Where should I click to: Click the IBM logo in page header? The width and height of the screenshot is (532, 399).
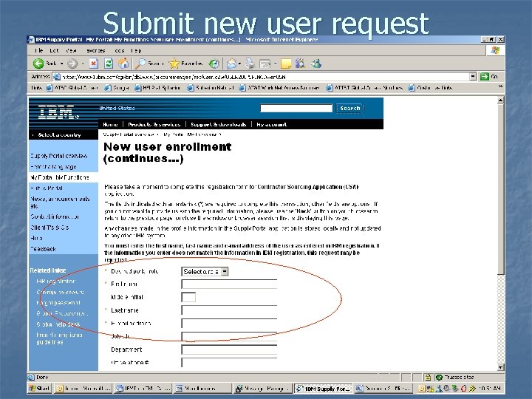tap(58, 112)
